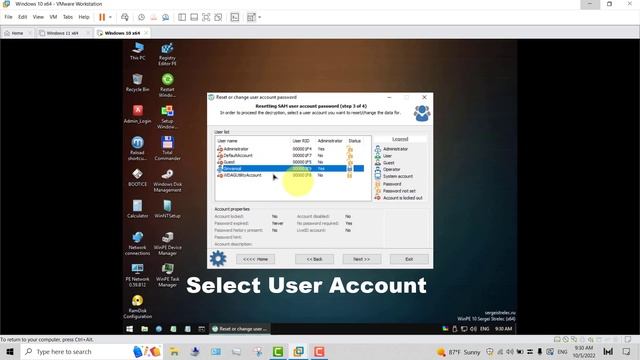Screen dimensions: 640x360
Task: Switch to the Home tab
Action: [x=17, y=33]
